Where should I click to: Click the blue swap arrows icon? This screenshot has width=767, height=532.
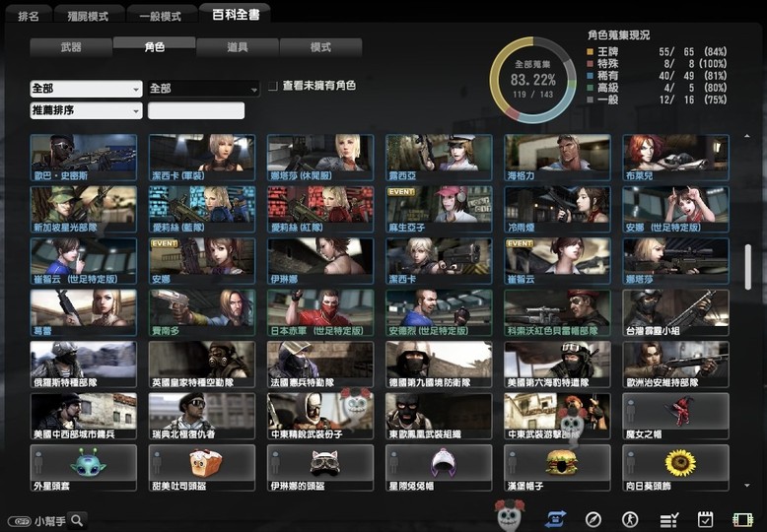[556, 519]
